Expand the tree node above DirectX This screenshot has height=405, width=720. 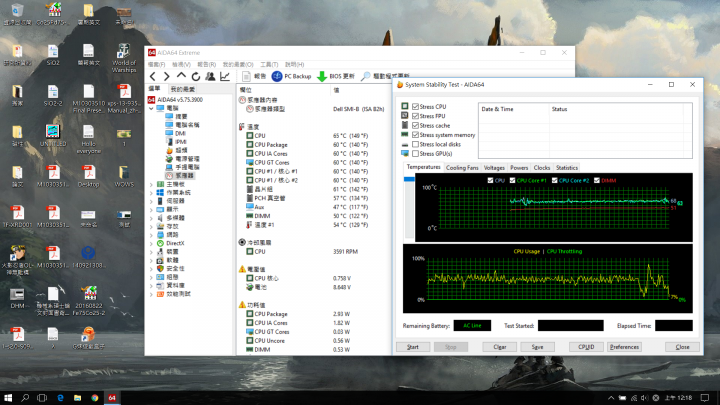pos(152,234)
